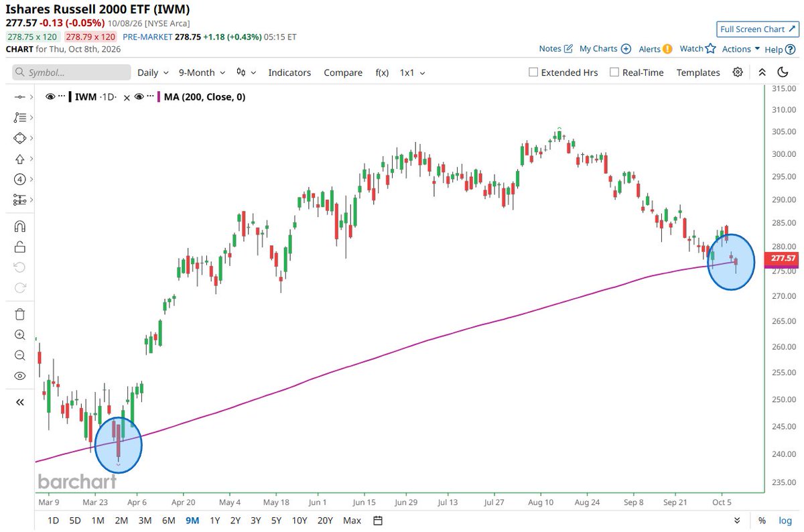Expand the trend line tool group arrow
Image resolution: width=804 pixels, height=532 pixels.
pos(31,97)
